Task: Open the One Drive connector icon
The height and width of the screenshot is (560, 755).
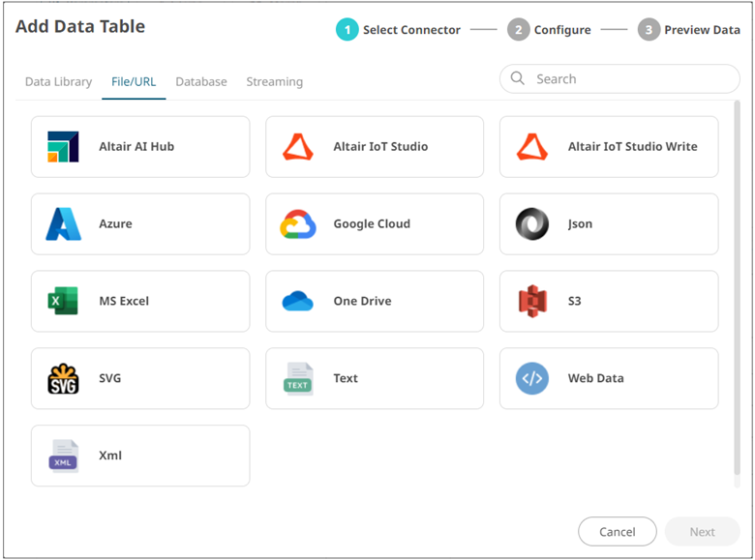Action: [298, 302]
